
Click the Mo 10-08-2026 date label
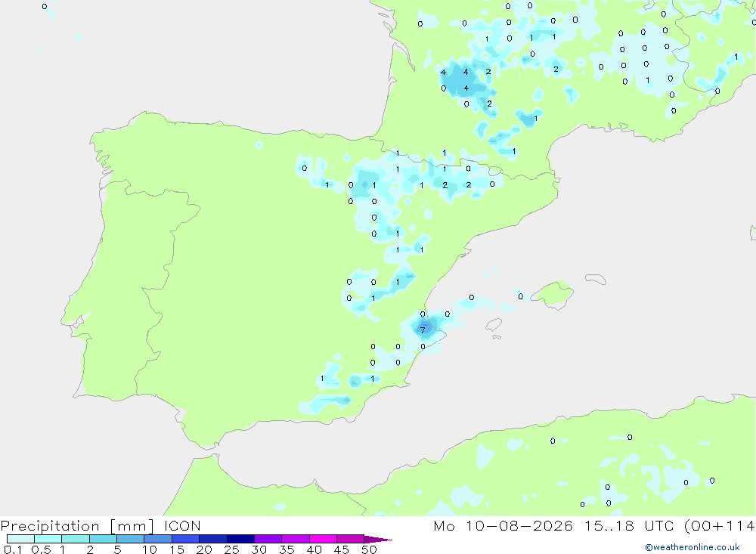click(503, 525)
